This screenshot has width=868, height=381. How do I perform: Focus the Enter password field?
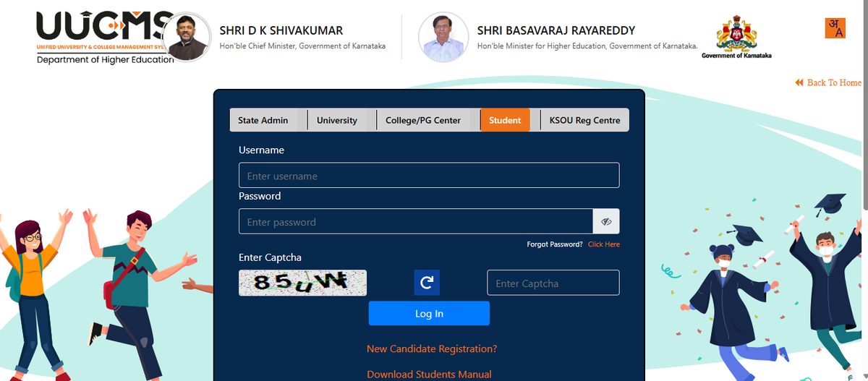tap(416, 221)
